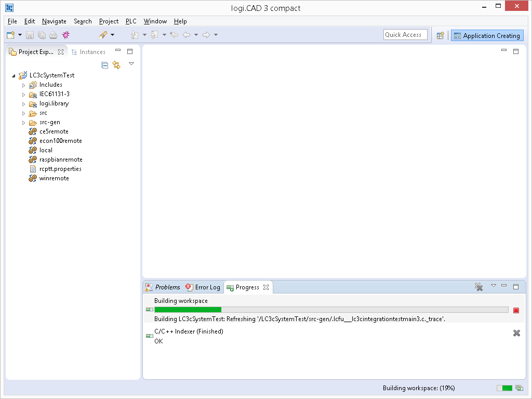Collapse the LC3cSystemTest project node

click(14, 76)
